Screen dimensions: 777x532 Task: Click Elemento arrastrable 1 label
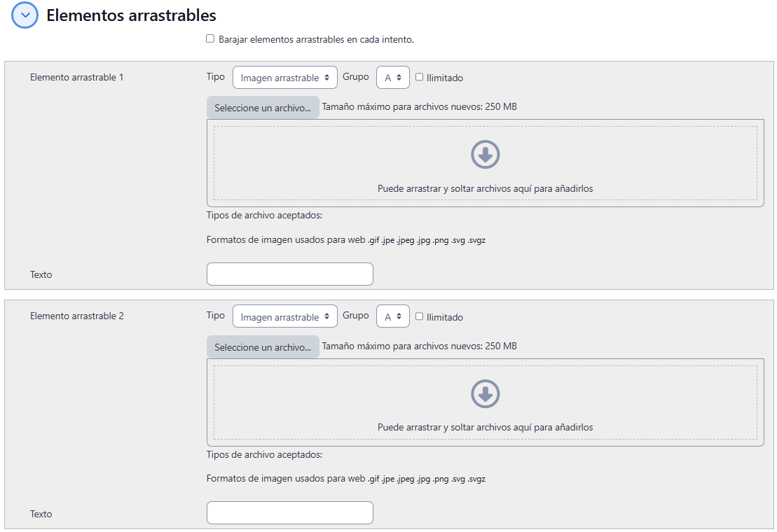[x=77, y=77]
